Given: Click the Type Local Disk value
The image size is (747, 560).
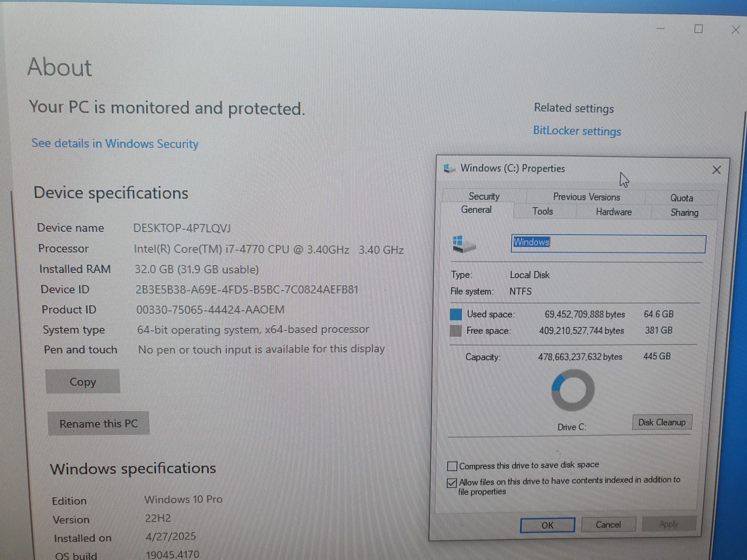Looking at the screenshot, I should click(x=530, y=275).
